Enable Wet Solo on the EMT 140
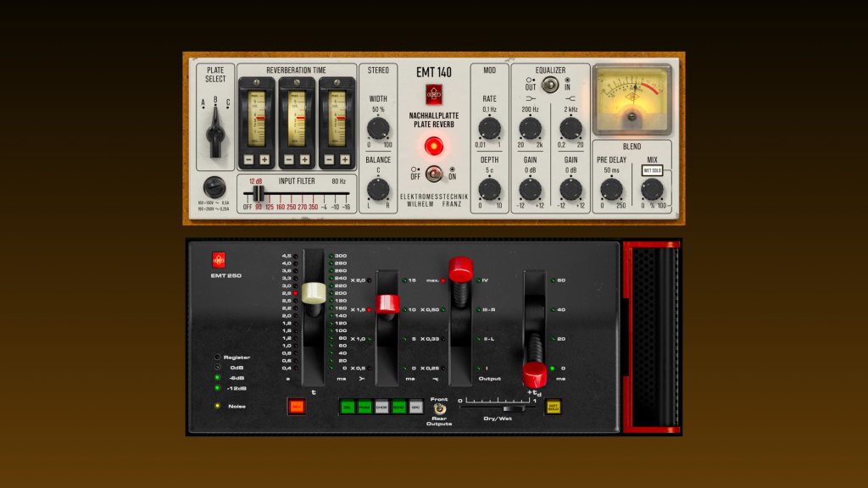The width and height of the screenshot is (868, 488). [652, 170]
